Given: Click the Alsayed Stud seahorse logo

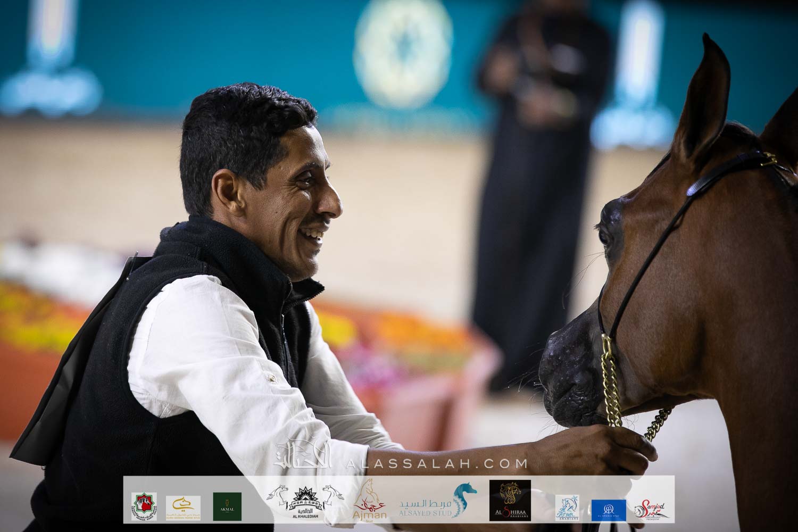Looking at the screenshot, I should [438, 502].
